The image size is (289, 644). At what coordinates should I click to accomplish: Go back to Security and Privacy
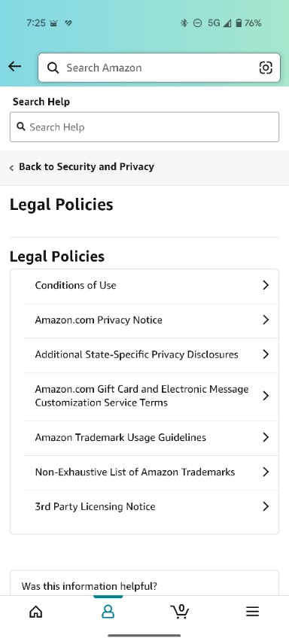click(x=82, y=167)
